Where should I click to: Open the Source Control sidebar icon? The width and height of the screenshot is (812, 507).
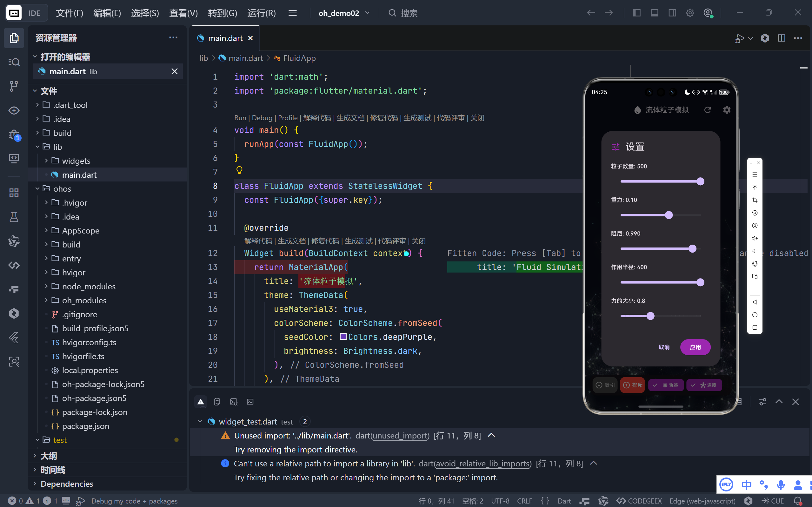(x=14, y=86)
